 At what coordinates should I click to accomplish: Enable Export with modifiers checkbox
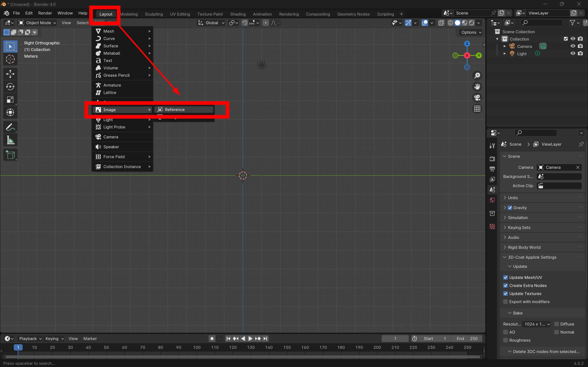(x=505, y=302)
